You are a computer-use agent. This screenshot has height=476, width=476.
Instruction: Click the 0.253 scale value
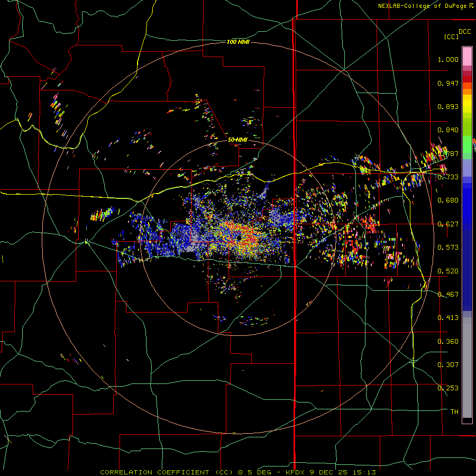click(448, 388)
